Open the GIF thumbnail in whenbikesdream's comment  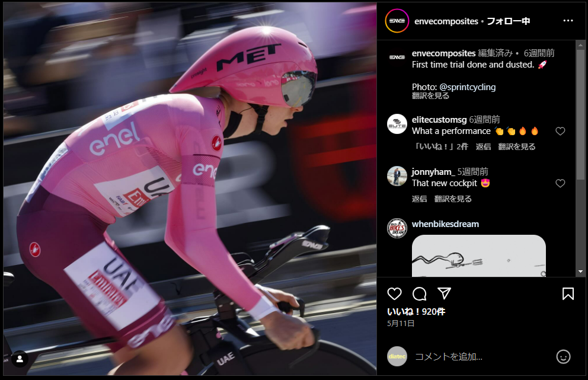click(x=479, y=256)
